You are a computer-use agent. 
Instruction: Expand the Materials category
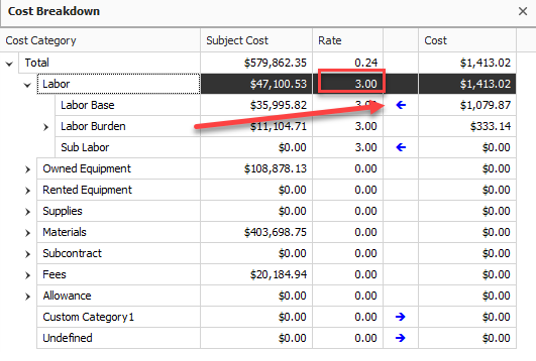(27, 233)
